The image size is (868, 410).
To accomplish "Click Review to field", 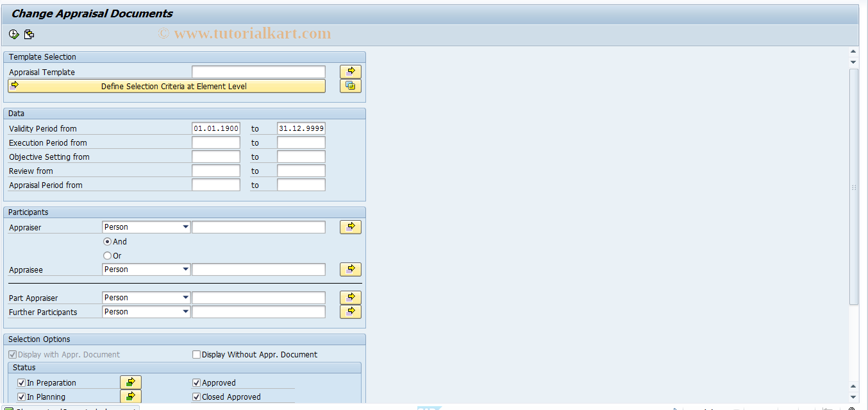I will coord(301,171).
